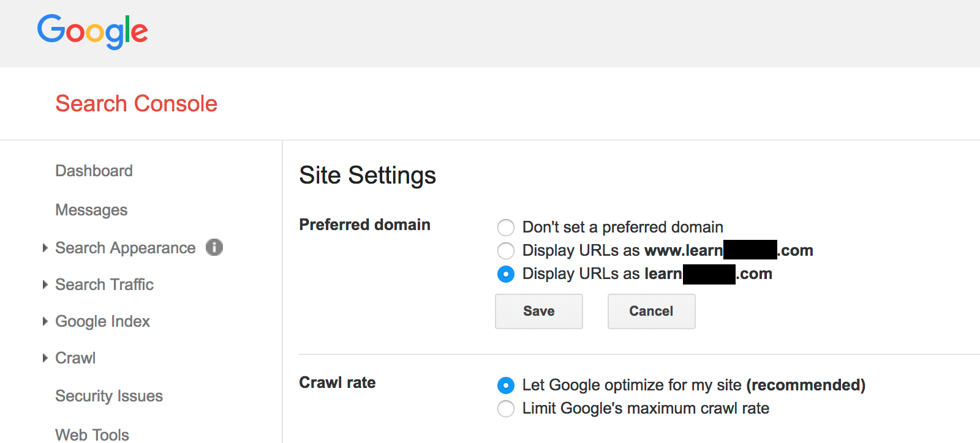Open the Dashboard menu item
This screenshot has height=443, width=980.
(x=94, y=171)
